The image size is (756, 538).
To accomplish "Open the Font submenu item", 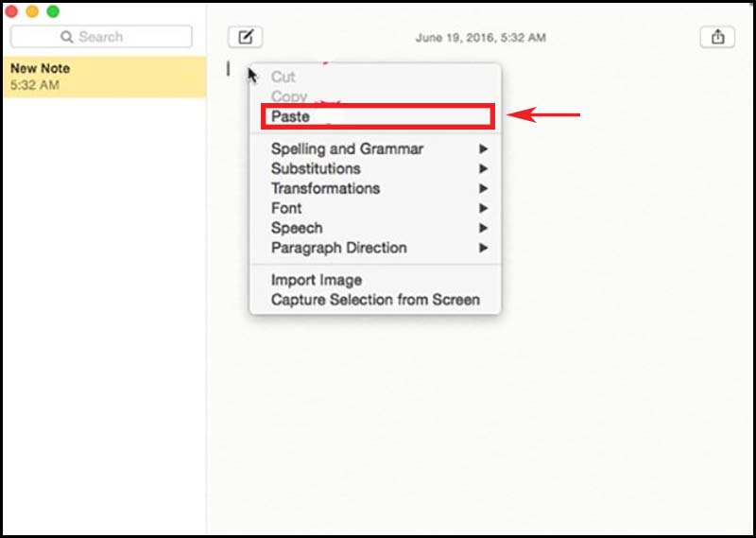I will (286, 208).
